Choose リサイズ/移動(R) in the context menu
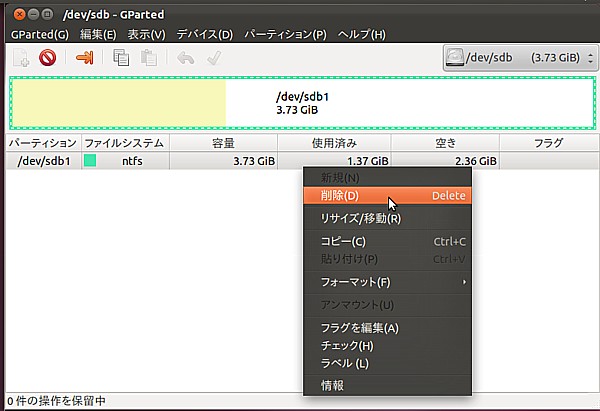600x411 pixels. (387, 219)
